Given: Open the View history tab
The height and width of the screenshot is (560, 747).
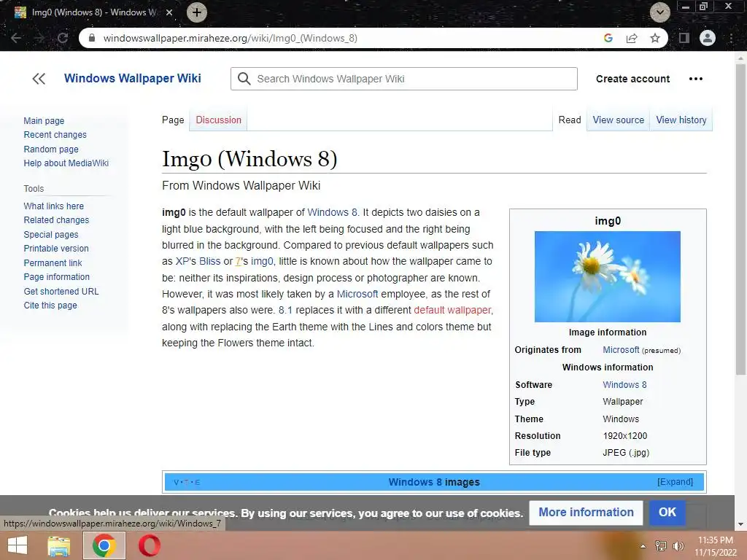Looking at the screenshot, I should pyautogui.click(x=681, y=120).
